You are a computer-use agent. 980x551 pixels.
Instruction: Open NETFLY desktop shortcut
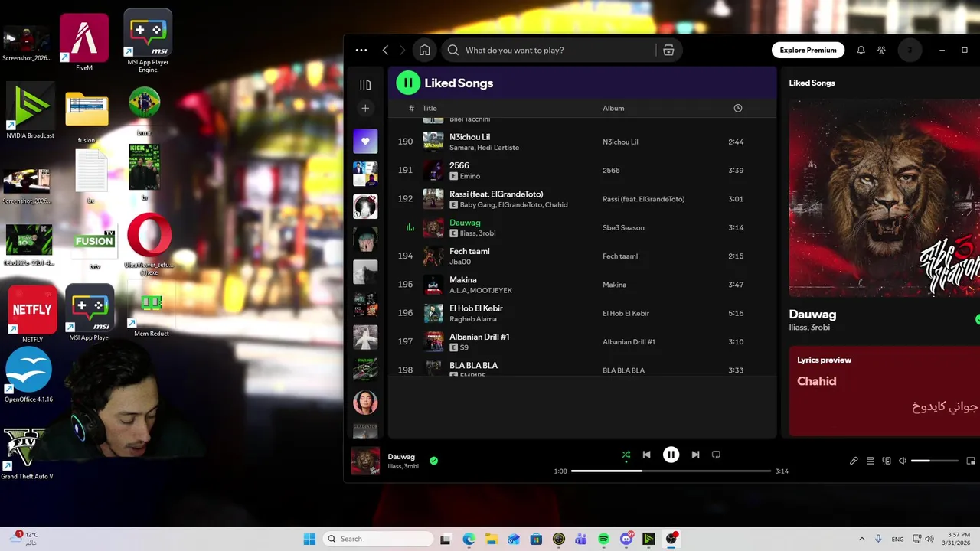32,315
